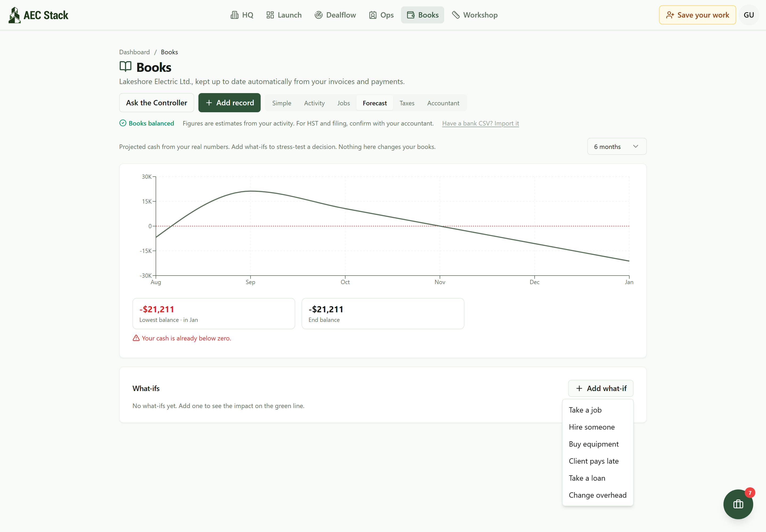766x532 pixels.
Task: Open the GU user avatar menu
Action: tap(749, 15)
